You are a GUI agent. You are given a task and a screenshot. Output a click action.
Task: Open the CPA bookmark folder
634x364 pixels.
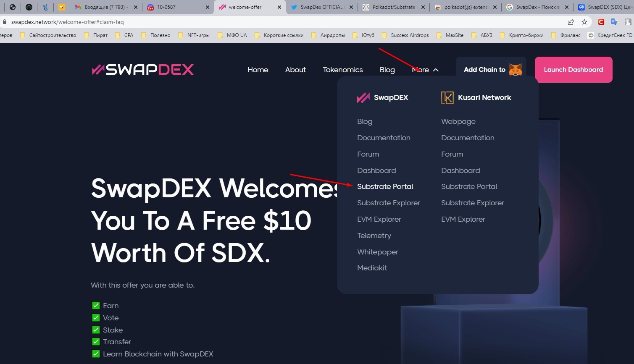[x=124, y=35]
